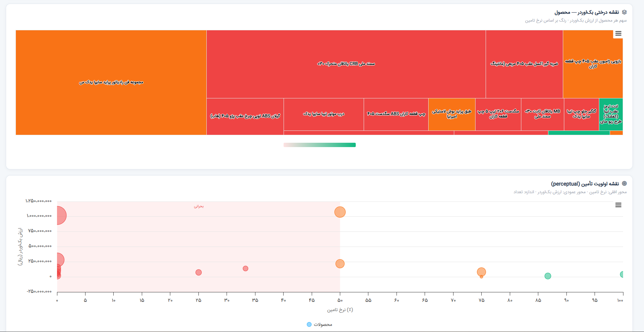This screenshot has height=332, width=644.
Task: Select the green لنت ترمز عقب تیبا cell
Action: tap(611, 114)
